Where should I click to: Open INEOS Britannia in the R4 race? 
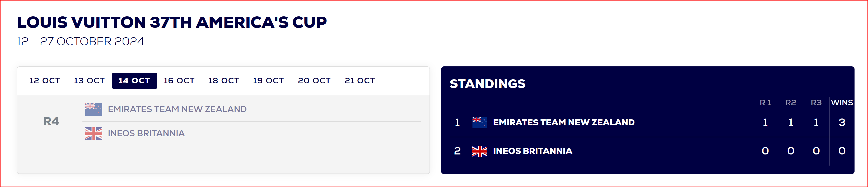tap(146, 133)
